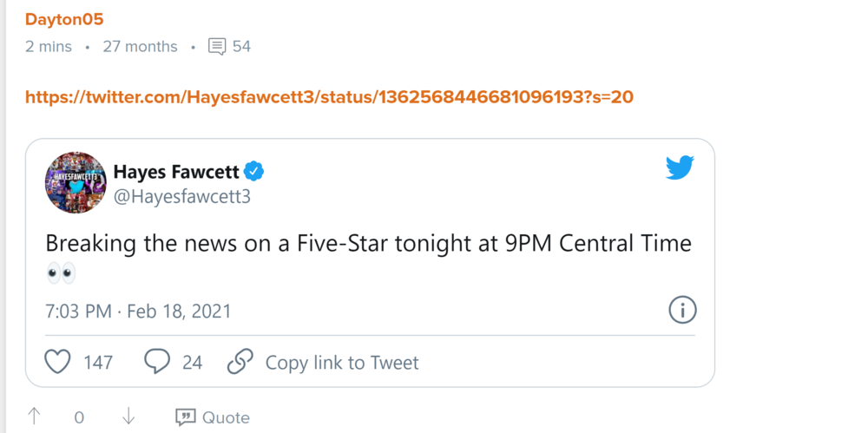Open the tweet info circle icon
868x433 pixels.
(683, 309)
